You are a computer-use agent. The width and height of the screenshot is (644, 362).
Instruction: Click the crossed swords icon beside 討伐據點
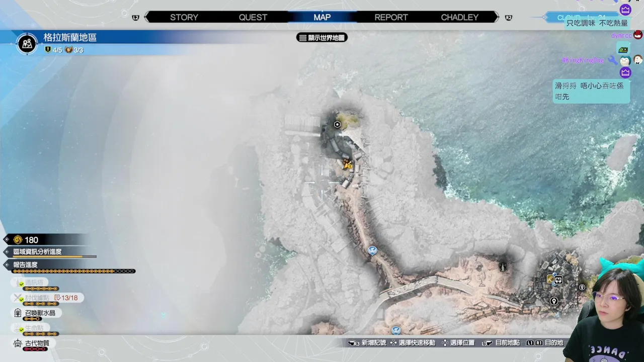click(18, 298)
